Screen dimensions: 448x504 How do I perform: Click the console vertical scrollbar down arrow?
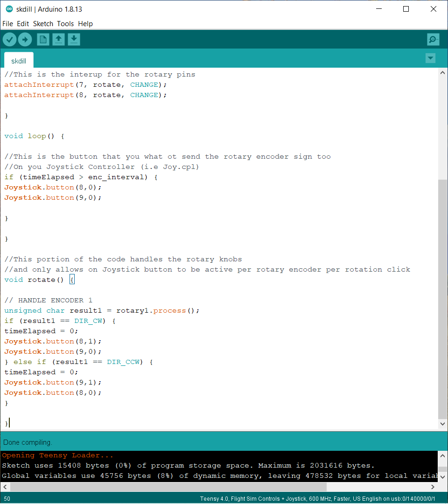(443, 476)
